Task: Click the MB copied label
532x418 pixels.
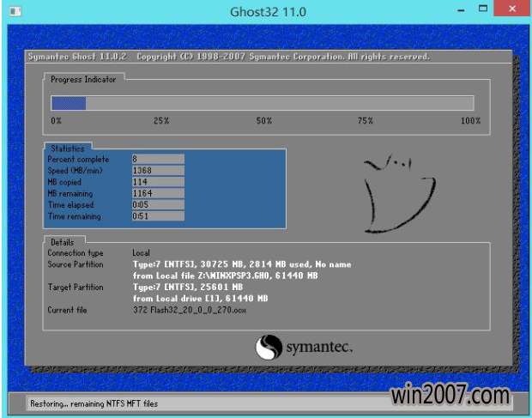Action: pos(64,182)
